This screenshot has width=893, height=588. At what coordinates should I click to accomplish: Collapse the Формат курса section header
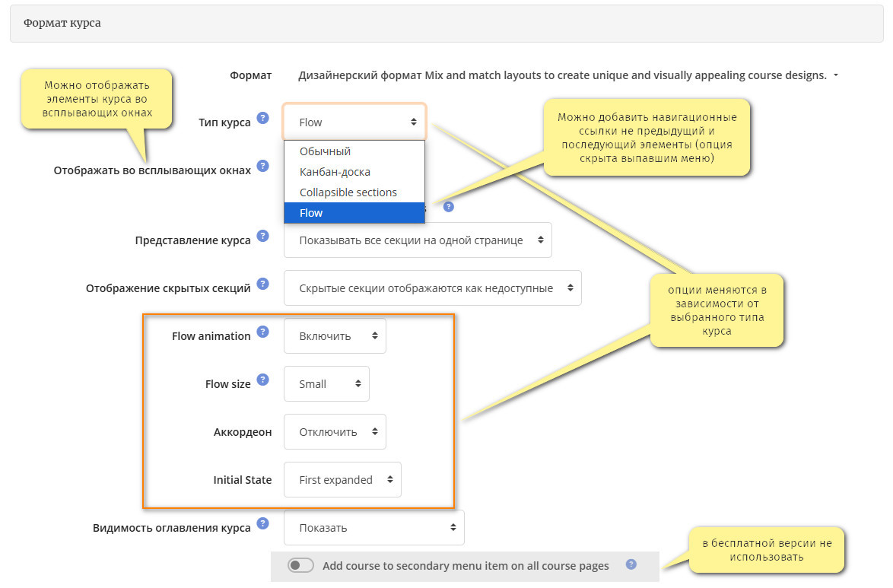(446, 24)
